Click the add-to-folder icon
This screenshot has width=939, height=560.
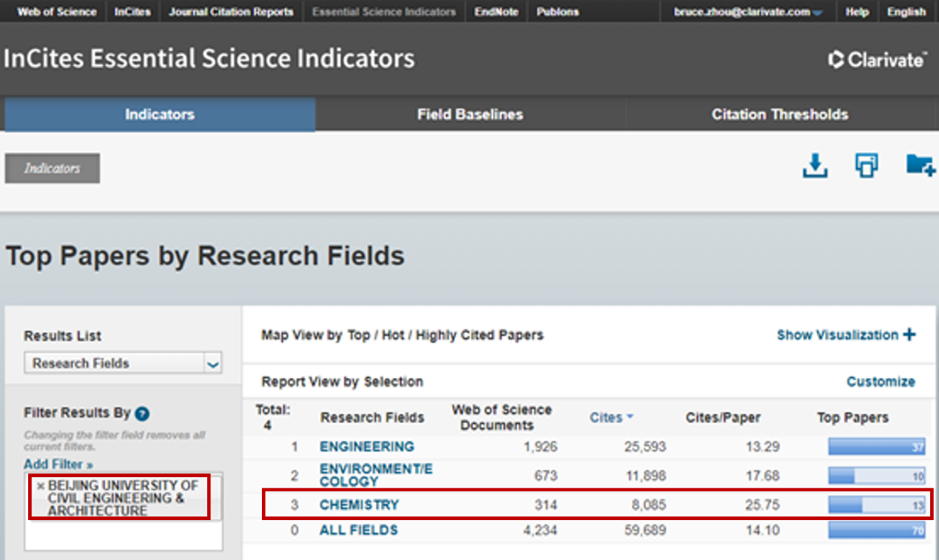pyautogui.click(x=920, y=166)
